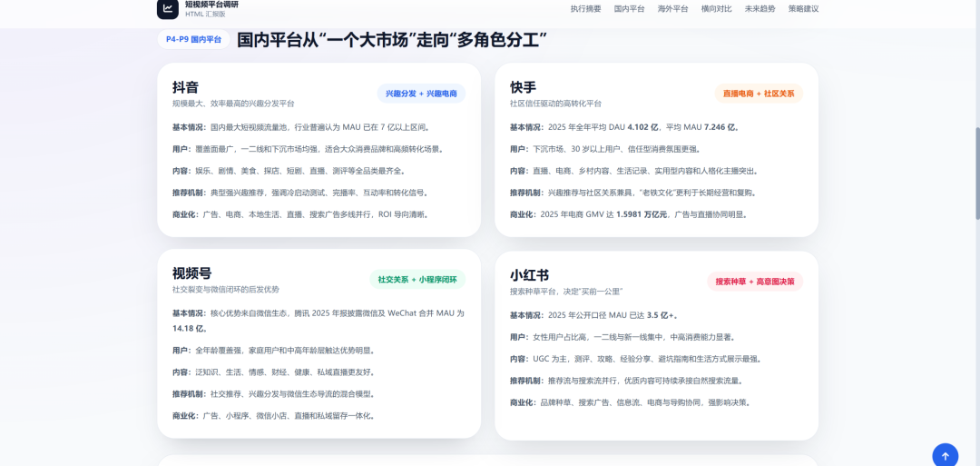Click the 小红书 card heading
980x466 pixels.
click(x=529, y=275)
